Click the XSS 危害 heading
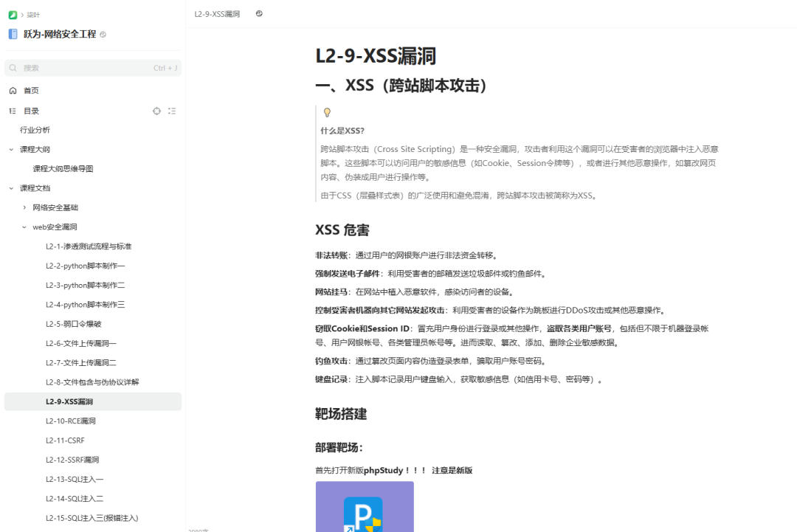Screen dimensions: 797x532 (342, 229)
